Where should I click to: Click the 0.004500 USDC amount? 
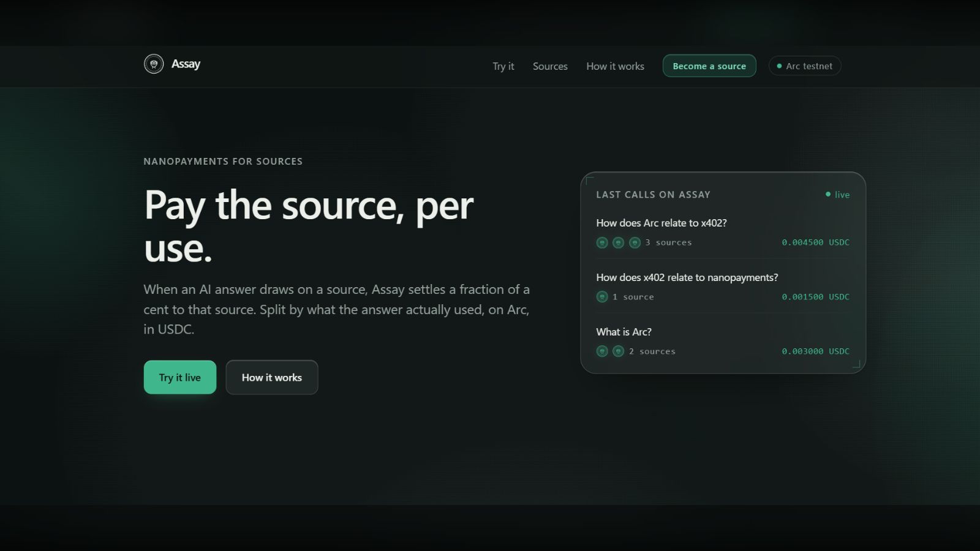815,242
